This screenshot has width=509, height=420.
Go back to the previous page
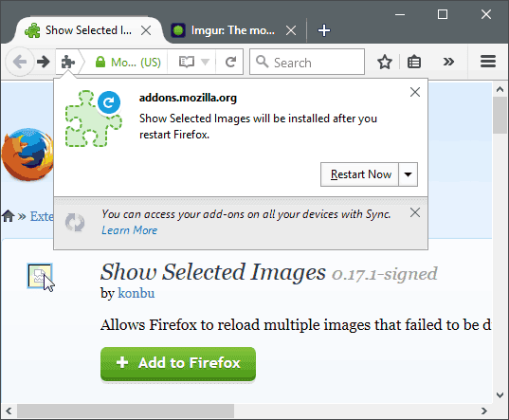tap(20, 62)
